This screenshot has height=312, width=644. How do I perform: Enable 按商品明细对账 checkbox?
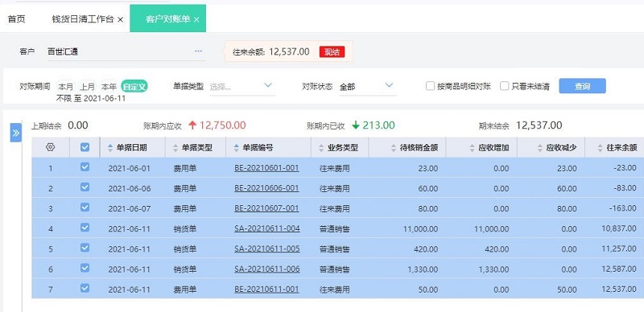pos(430,86)
